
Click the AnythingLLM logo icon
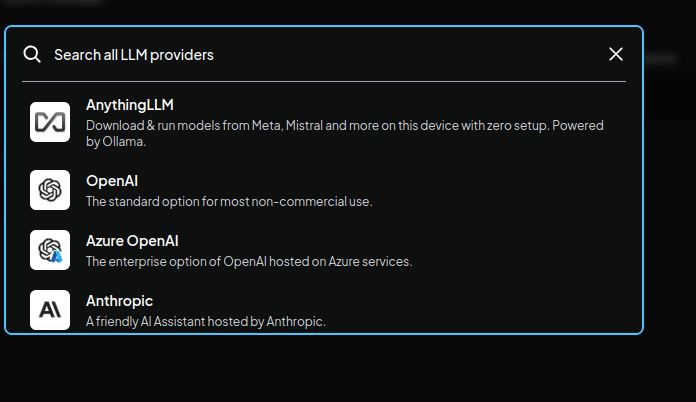click(x=50, y=122)
